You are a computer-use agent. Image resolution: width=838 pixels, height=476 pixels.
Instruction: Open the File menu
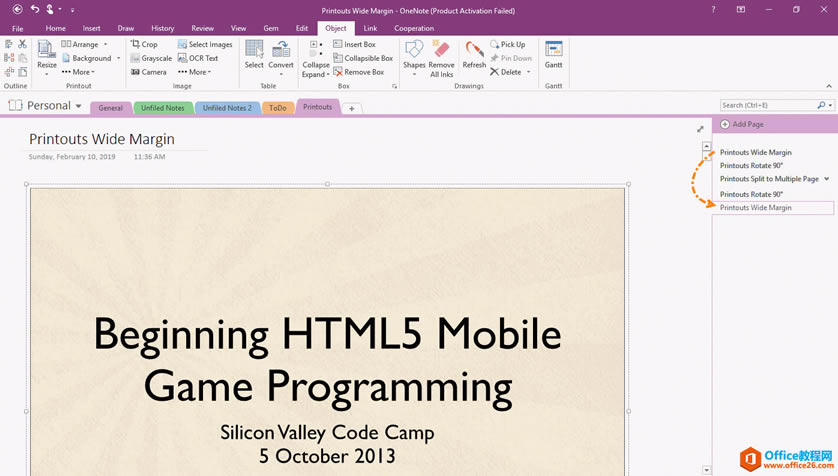[x=18, y=28]
